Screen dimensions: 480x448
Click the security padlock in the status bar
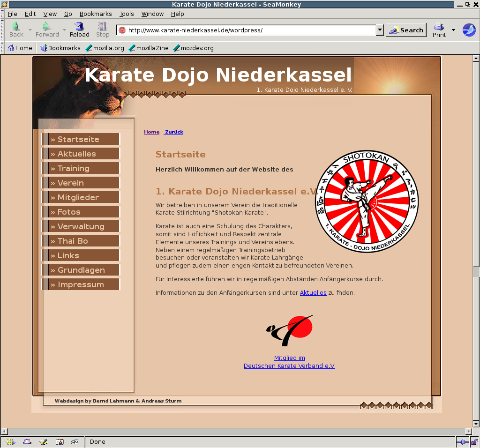(x=474, y=442)
